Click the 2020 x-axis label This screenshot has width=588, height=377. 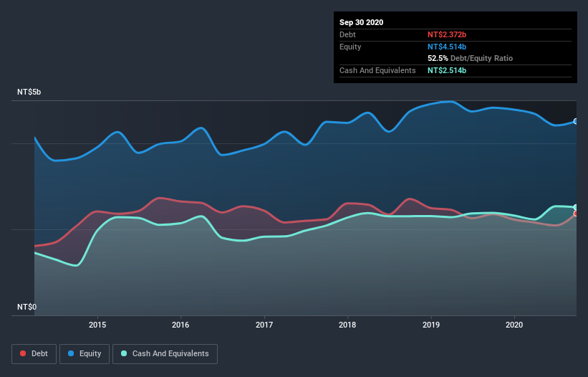(x=514, y=325)
